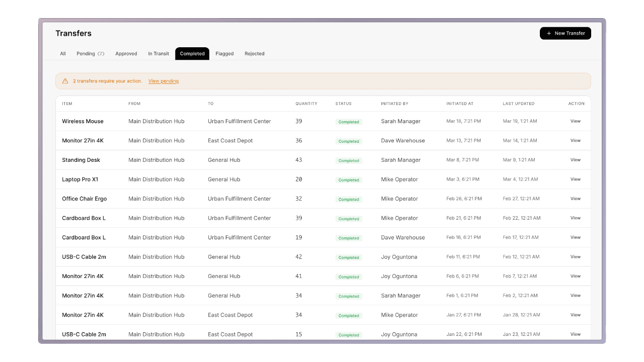The image size is (644, 362).
Task: View the Office Chair Ergo transfer
Action: pyautogui.click(x=575, y=199)
